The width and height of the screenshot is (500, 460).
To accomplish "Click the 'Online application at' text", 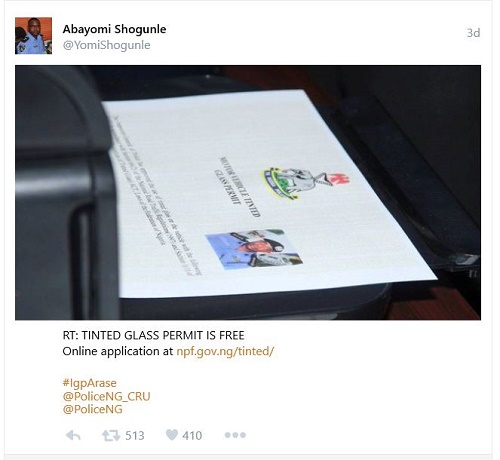I will [x=118, y=351].
